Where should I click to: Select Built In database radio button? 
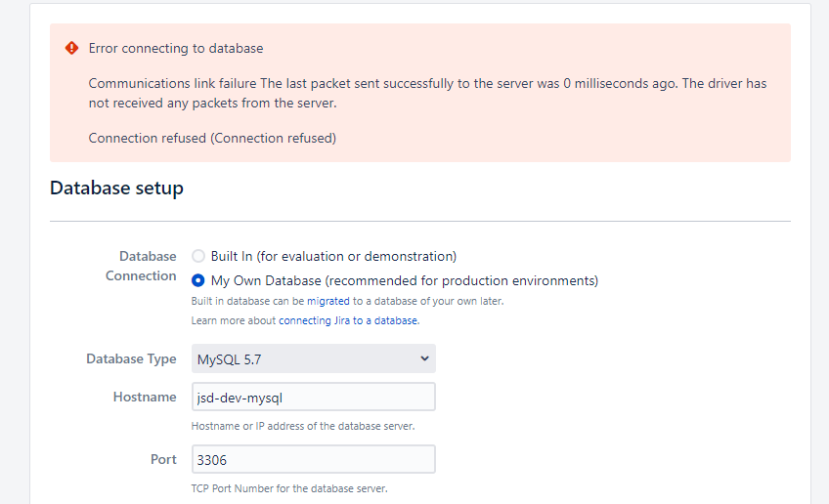click(198, 256)
